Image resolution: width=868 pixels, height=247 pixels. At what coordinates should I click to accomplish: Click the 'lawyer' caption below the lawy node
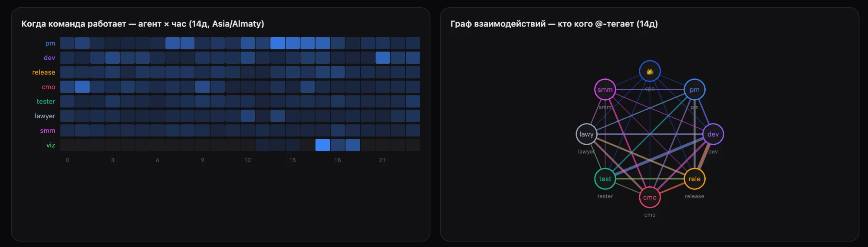586,152
